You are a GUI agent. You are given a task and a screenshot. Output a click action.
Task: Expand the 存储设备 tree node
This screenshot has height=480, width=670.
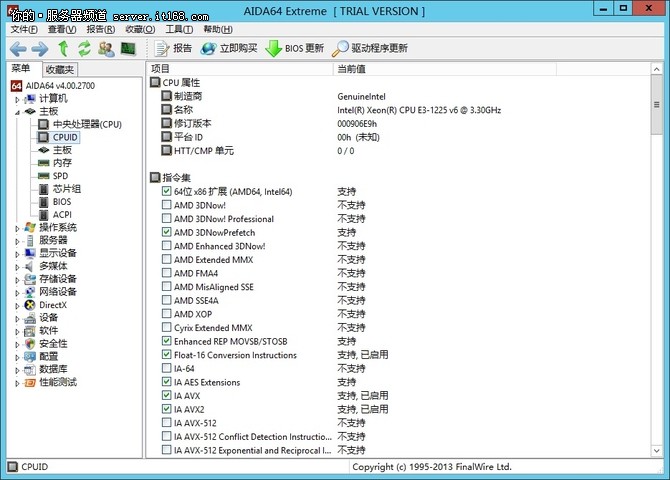(x=18, y=280)
